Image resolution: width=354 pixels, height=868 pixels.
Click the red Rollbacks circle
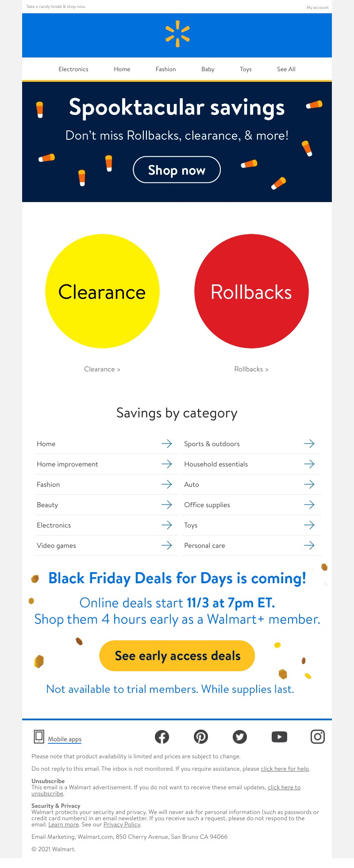coord(251,291)
